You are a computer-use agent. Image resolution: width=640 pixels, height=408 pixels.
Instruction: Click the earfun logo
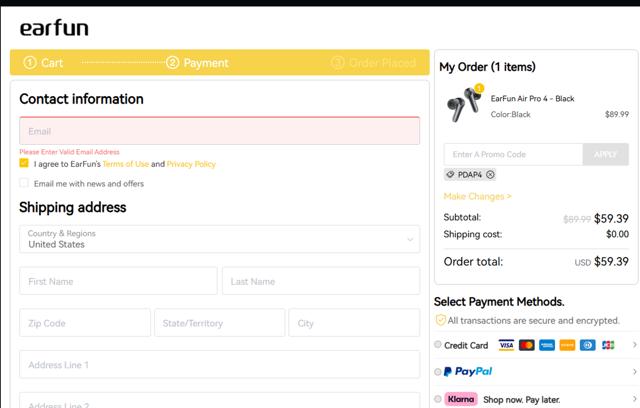(x=54, y=28)
